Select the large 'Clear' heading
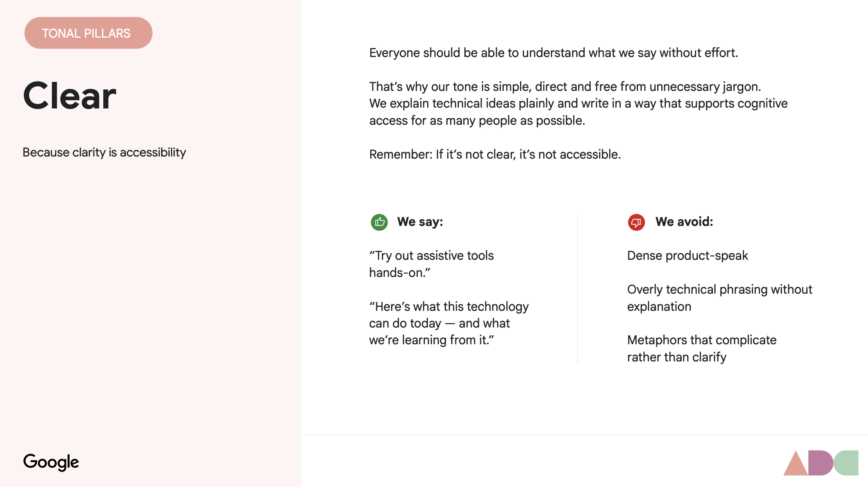Image resolution: width=868 pixels, height=487 pixels. [x=69, y=96]
